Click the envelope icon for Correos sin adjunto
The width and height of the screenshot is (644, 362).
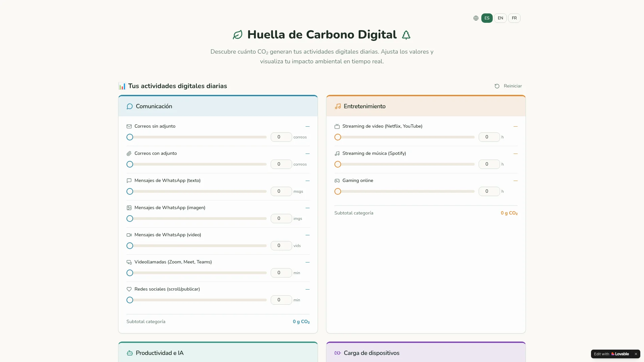(x=129, y=126)
